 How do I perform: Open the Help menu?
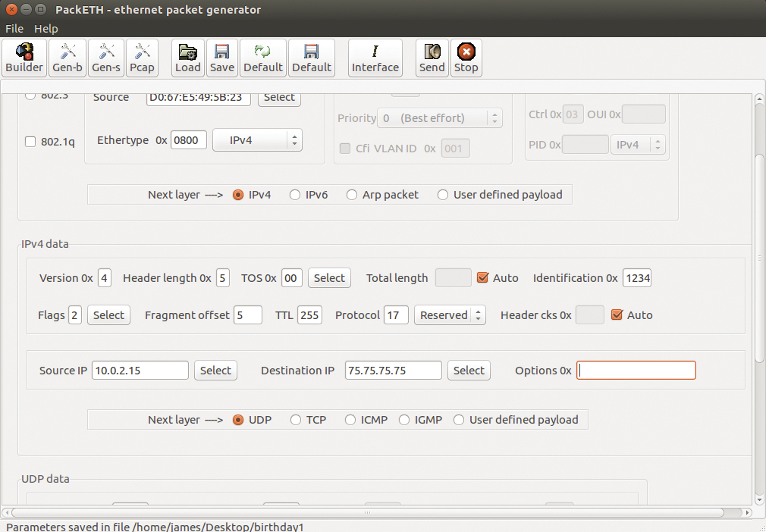coord(46,28)
